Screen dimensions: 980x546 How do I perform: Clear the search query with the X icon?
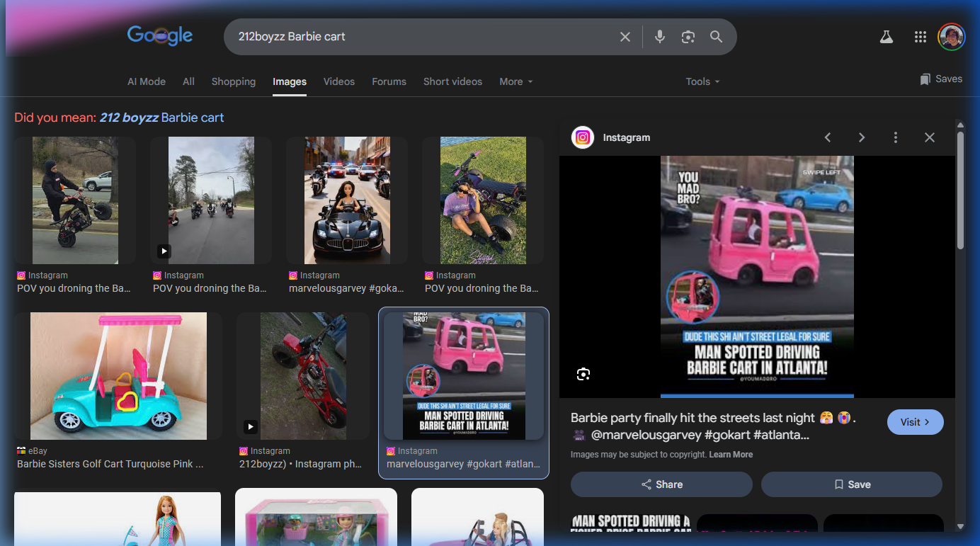pos(625,37)
